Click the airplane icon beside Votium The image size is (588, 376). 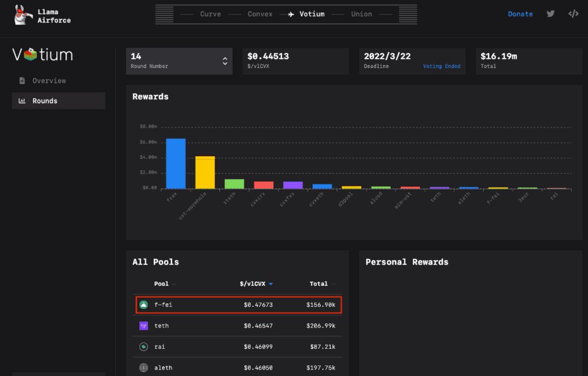[x=291, y=14]
